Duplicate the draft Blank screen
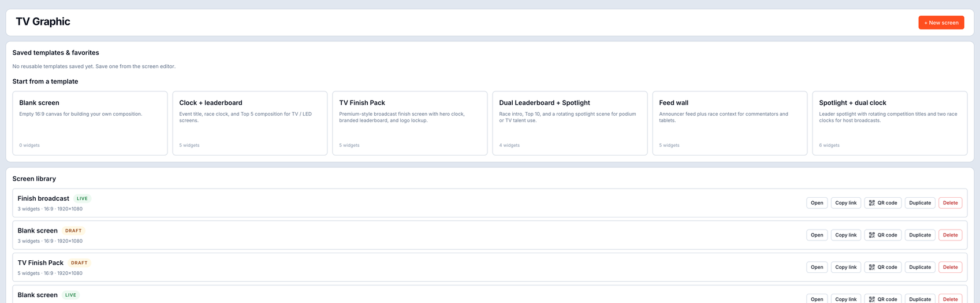The width and height of the screenshot is (980, 303). [x=920, y=235]
